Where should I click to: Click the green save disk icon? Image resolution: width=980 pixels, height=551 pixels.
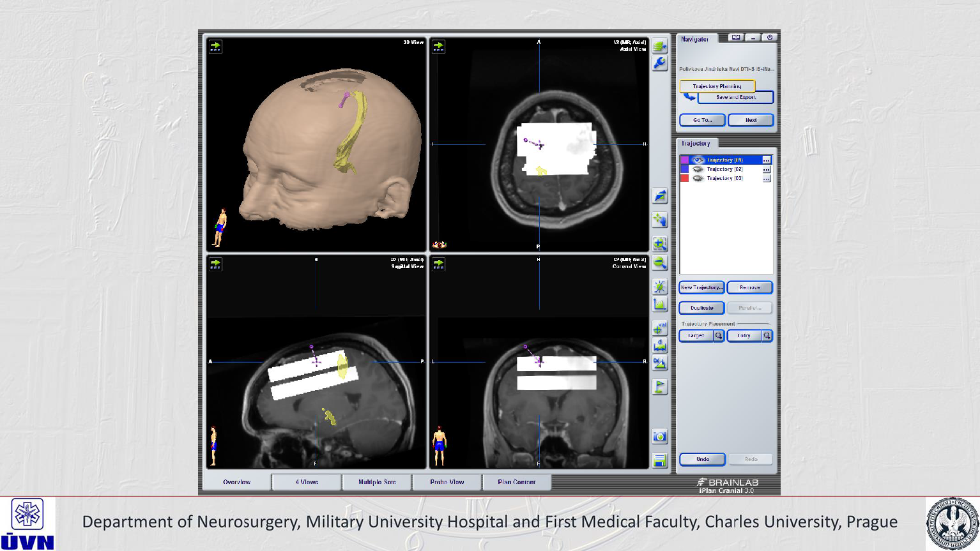tap(659, 460)
